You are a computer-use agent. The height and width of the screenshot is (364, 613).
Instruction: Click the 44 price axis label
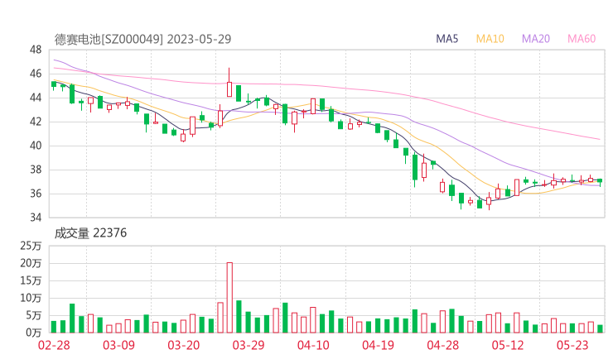point(36,98)
